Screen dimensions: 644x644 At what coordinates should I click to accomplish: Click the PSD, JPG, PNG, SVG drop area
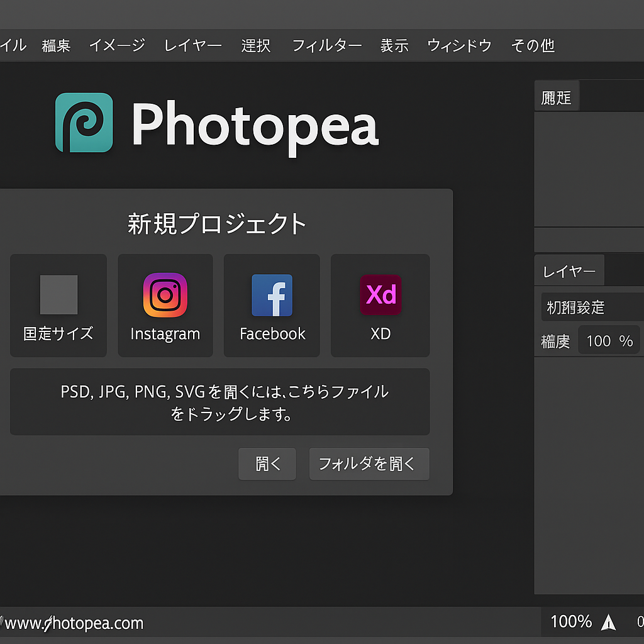coord(219,402)
